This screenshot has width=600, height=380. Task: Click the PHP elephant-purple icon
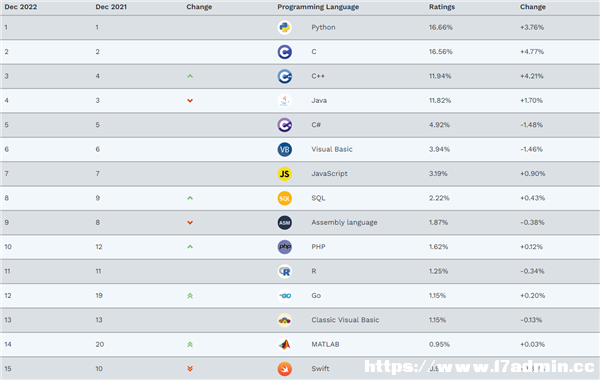tap(284, 247)
